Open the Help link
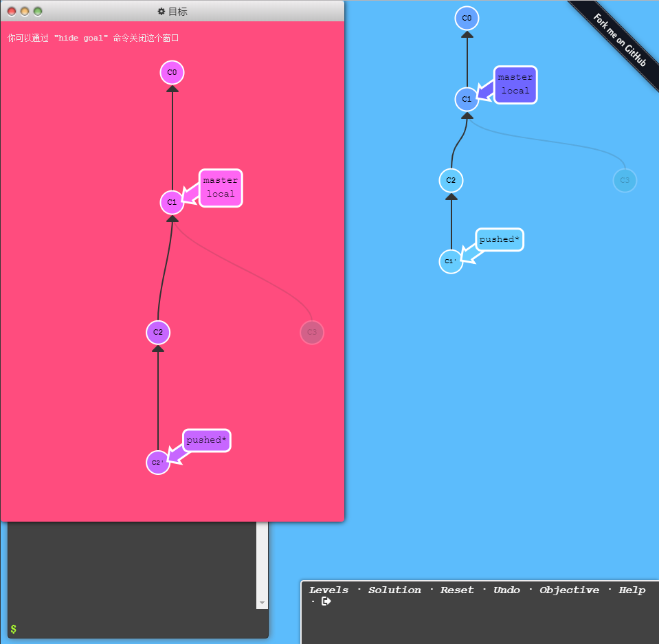 632,590
